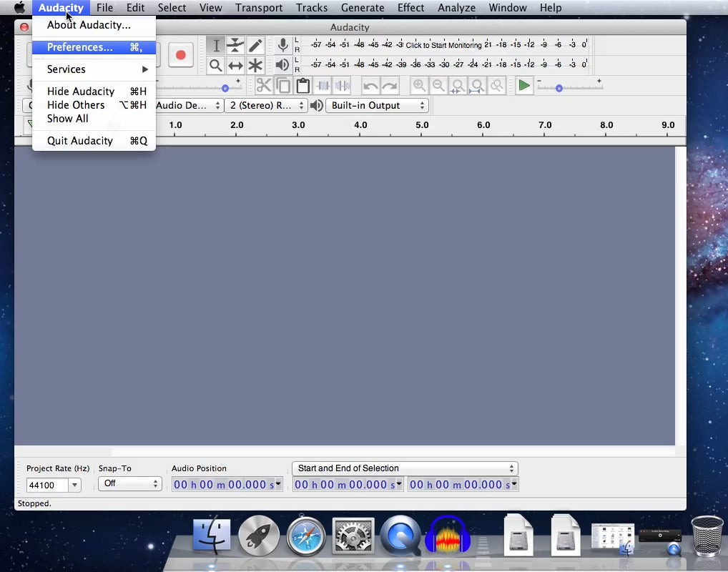Screen dimensions: 728x572
Task: Click the Paste clipboard icon
Action: point(303,86)
